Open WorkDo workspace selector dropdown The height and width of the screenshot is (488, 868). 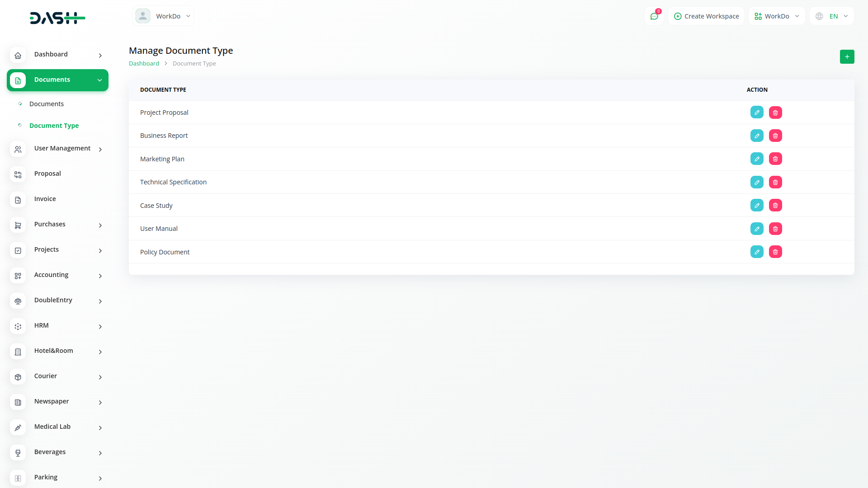pyautogui.click(x=777, y=16)
